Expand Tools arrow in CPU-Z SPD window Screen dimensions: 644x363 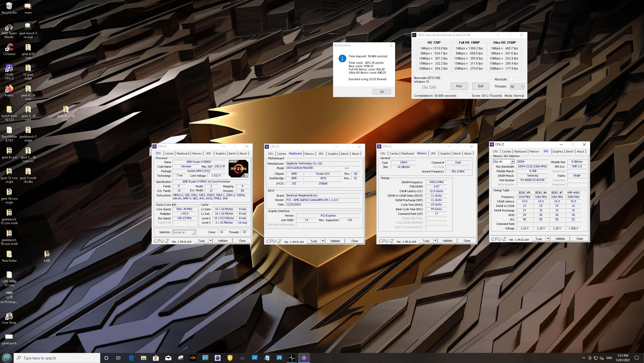[x=548, y=239]
